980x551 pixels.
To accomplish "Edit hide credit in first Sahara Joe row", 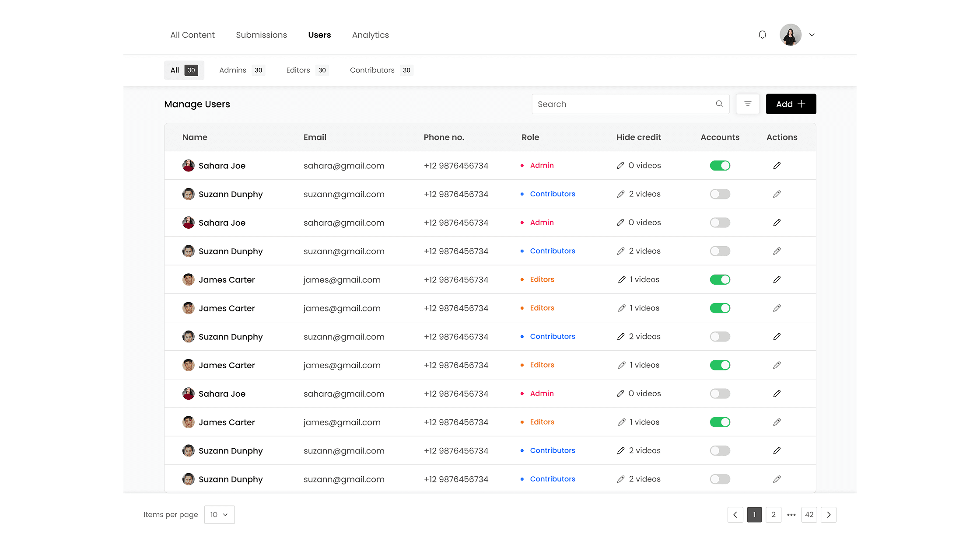I will [x=620, y=166].
